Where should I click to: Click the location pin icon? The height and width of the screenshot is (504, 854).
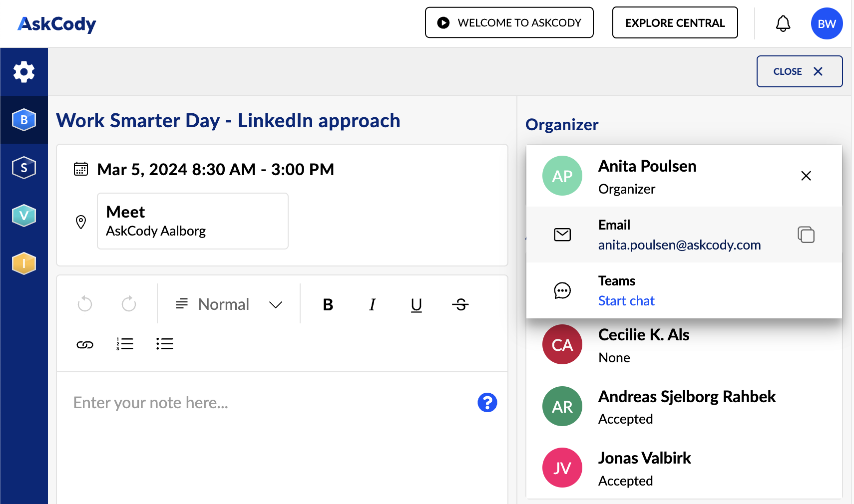coord(81,222)
